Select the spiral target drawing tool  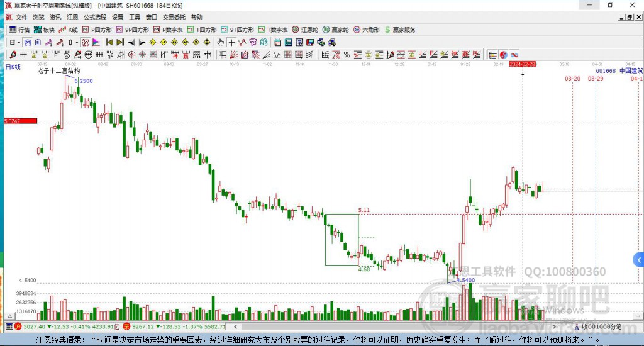pos(131,55)
